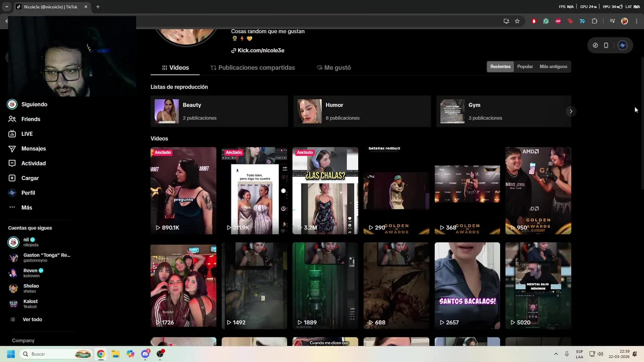The width and height of the screenshot is (644, 362).
Task: Switch to the Me gustó tab
Action: click(x=334, y=67)
